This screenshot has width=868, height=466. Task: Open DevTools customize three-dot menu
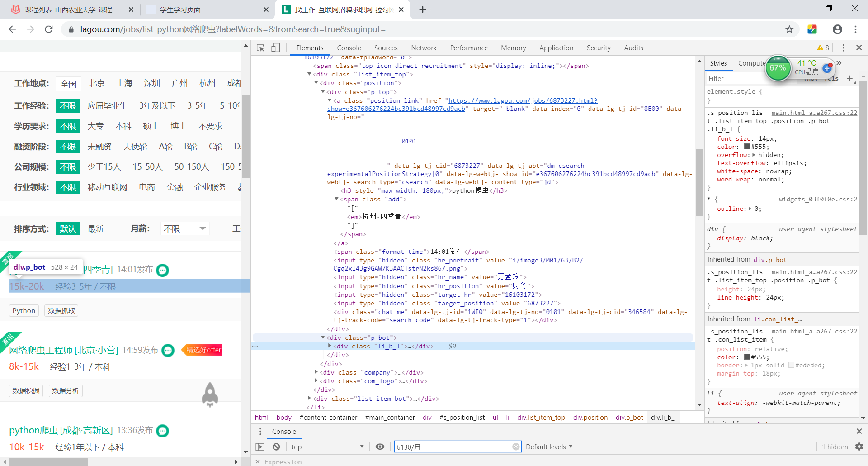click(x=843, y=48)
